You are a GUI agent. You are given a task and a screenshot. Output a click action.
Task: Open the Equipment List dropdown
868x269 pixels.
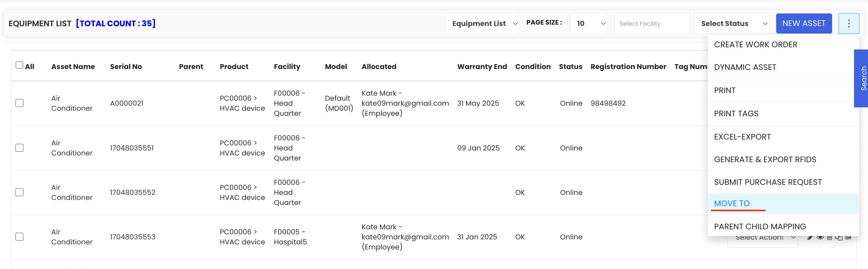click(482, 23)
